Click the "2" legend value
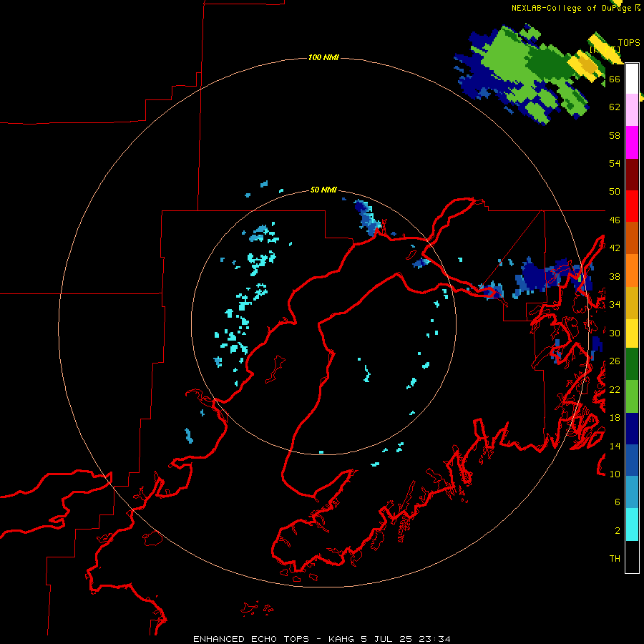This screenshot has width=644, height=644. pyautogui.click(x=618, y=531)
